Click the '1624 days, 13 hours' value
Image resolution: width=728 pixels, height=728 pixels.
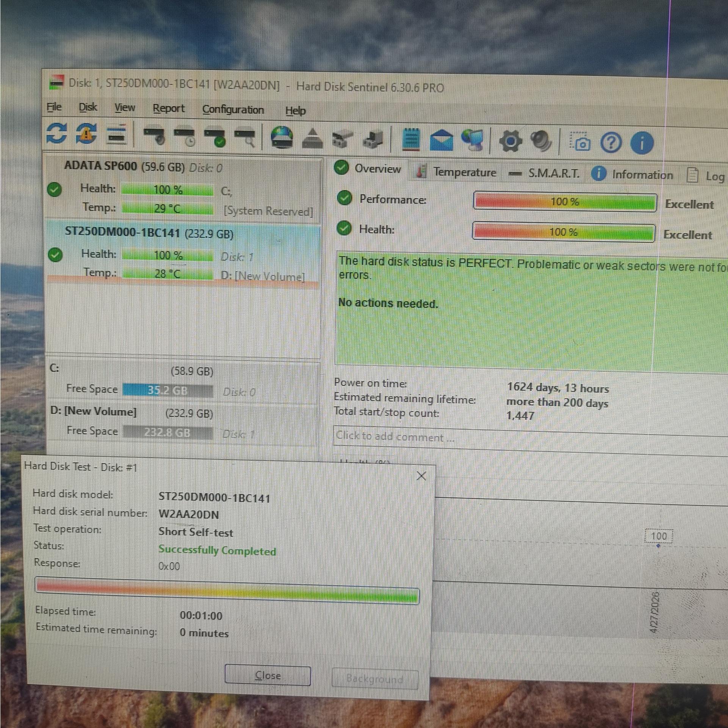(x=558, y=388)
